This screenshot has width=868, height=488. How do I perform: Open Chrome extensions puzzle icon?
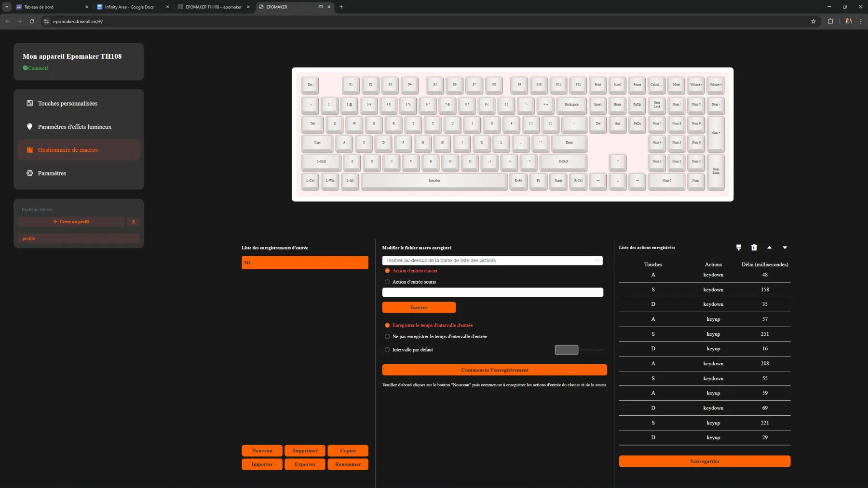(830, 21)
